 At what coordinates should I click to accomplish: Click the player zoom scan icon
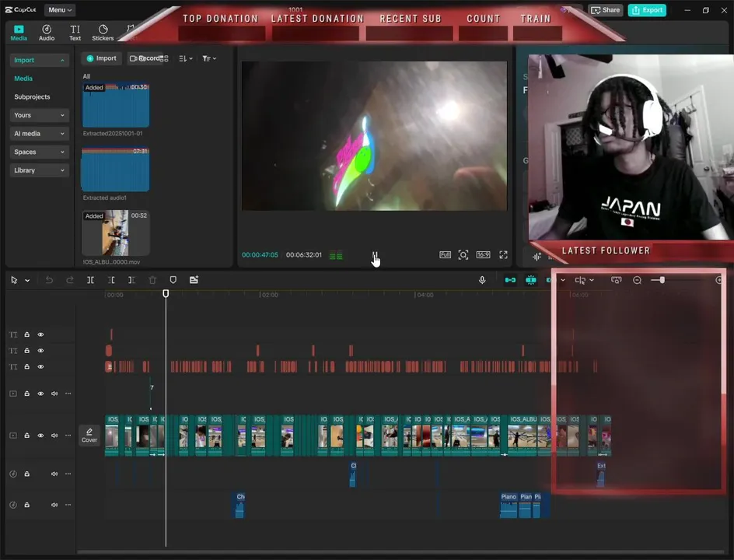point(463,254)
